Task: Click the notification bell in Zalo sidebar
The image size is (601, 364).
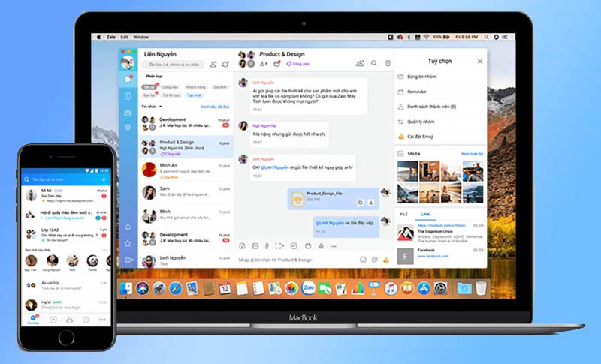Action: pyautogui.click(x=128, y=227)
